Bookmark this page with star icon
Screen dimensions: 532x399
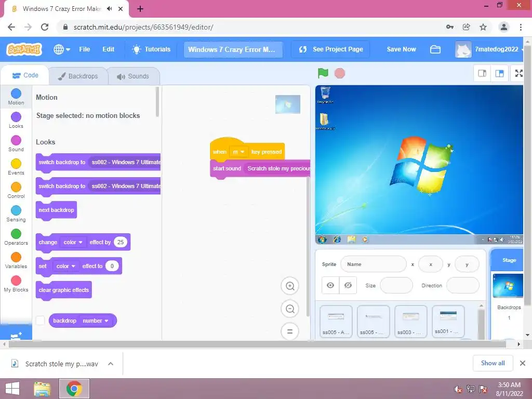point(483,27)
